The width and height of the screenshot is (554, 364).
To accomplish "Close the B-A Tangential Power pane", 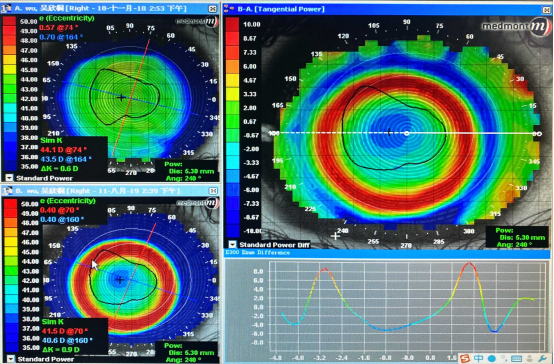I will click(546, 10).
